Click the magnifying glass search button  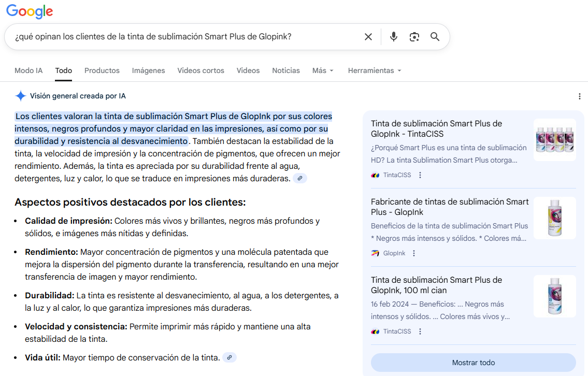[435, 37]
